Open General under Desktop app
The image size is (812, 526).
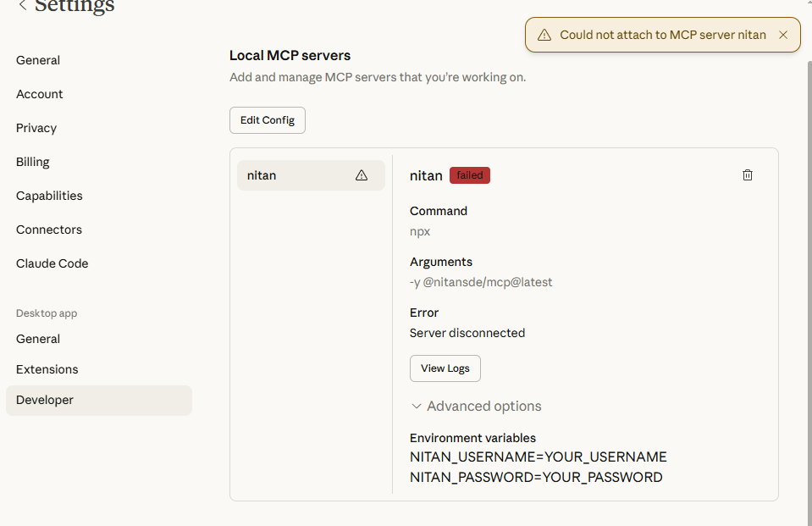coord(38,339)
